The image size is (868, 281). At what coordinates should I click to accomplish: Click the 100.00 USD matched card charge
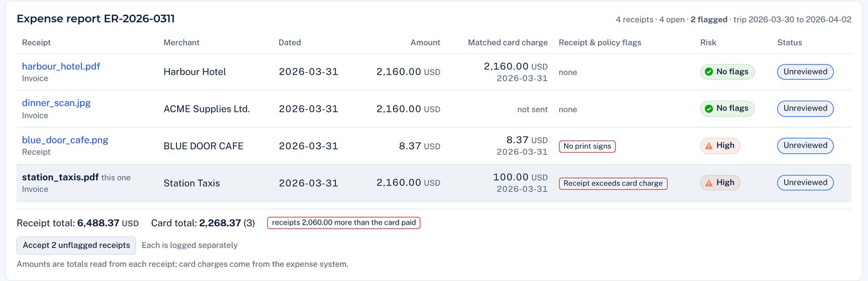pyautogui.click(x=520, y=177)
